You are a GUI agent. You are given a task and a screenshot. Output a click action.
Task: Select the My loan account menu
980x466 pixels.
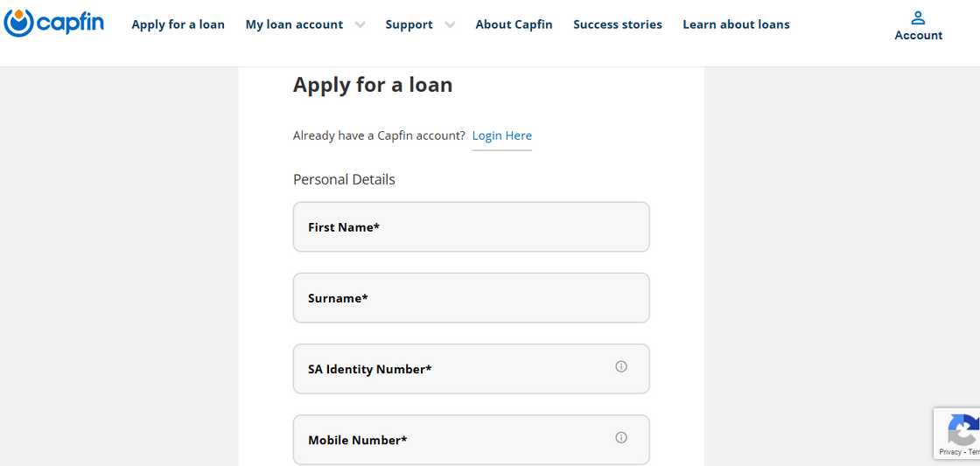click(294, 24)
